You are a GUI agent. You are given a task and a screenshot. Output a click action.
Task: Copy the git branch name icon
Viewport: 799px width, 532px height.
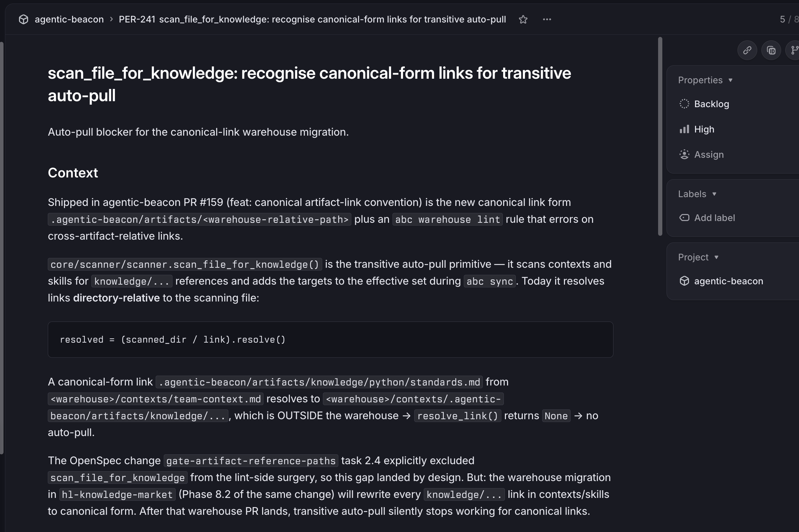coord(794,51)
